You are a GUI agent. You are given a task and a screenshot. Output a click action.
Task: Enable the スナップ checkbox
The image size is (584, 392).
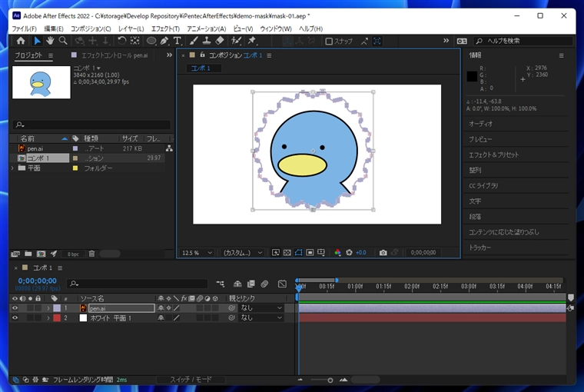[330, 42]
